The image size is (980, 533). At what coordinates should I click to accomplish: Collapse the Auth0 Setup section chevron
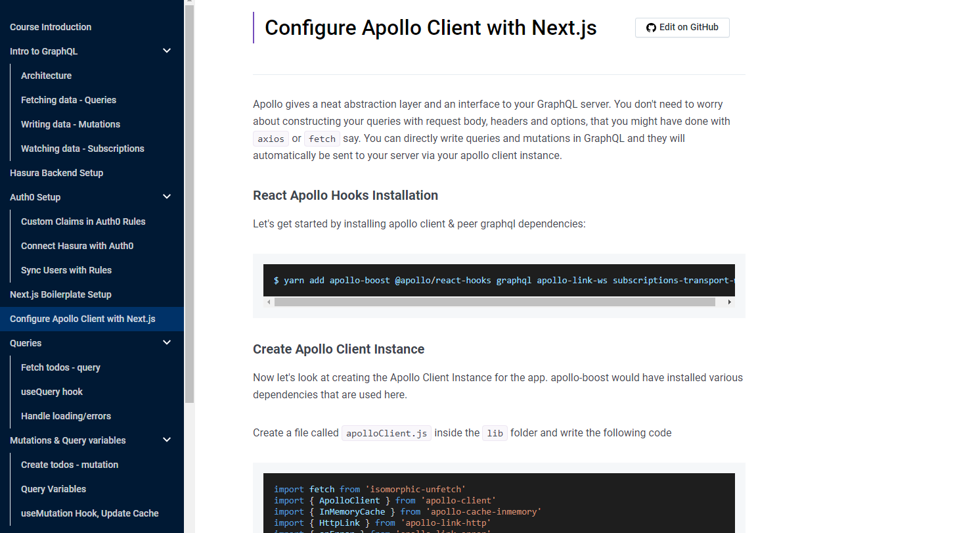pos(167,197)
